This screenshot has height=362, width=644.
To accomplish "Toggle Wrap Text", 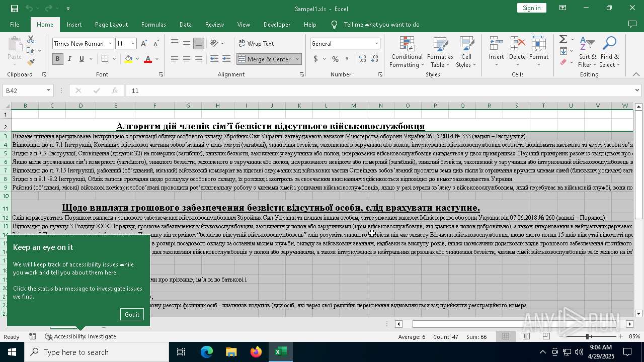I will click(x=256, y=44).
